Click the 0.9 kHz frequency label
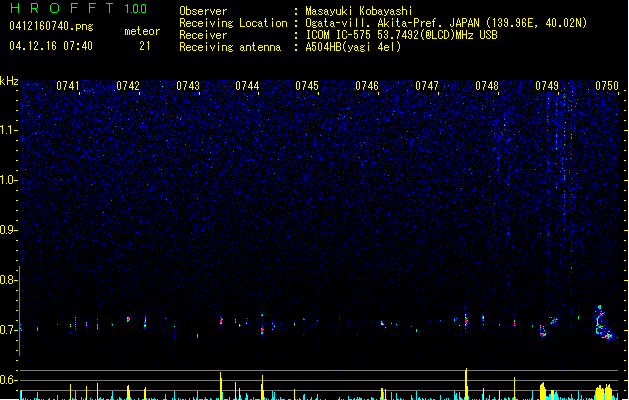Screen dimensions: 629x400 pos(9,230)
